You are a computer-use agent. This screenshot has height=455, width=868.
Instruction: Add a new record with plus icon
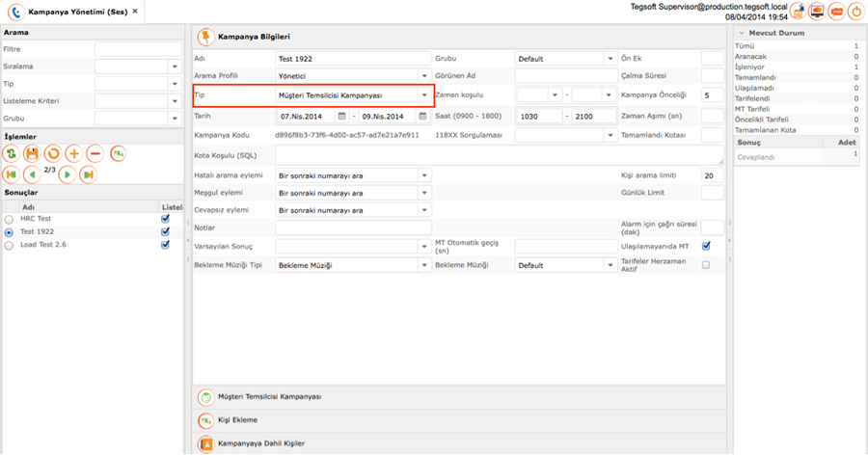[74, 154]
